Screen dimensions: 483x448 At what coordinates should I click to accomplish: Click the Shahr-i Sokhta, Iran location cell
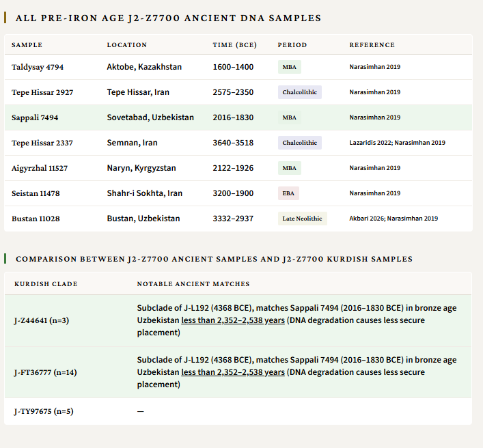pyautogui.click(x=144, y=193)
